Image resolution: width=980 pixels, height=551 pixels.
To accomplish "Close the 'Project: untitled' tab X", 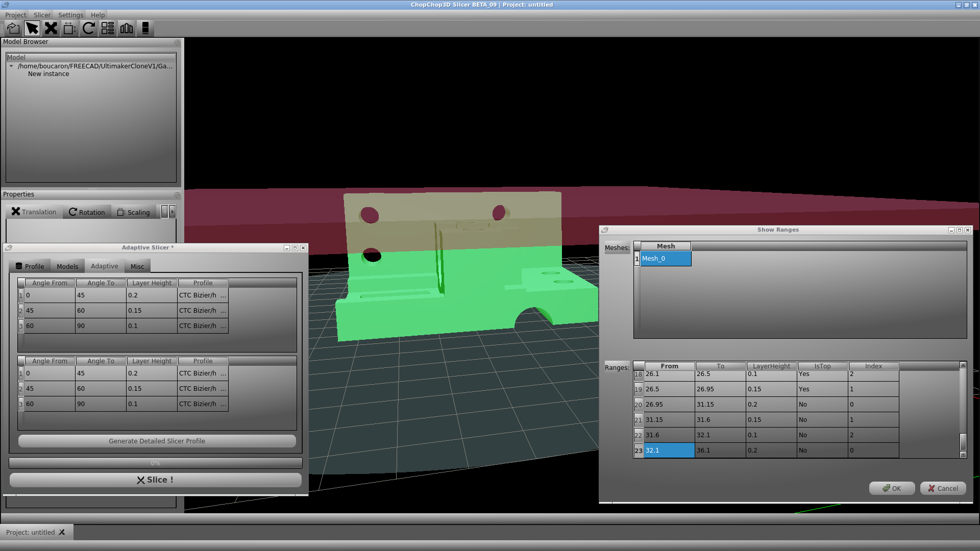I will coord(62,532).
